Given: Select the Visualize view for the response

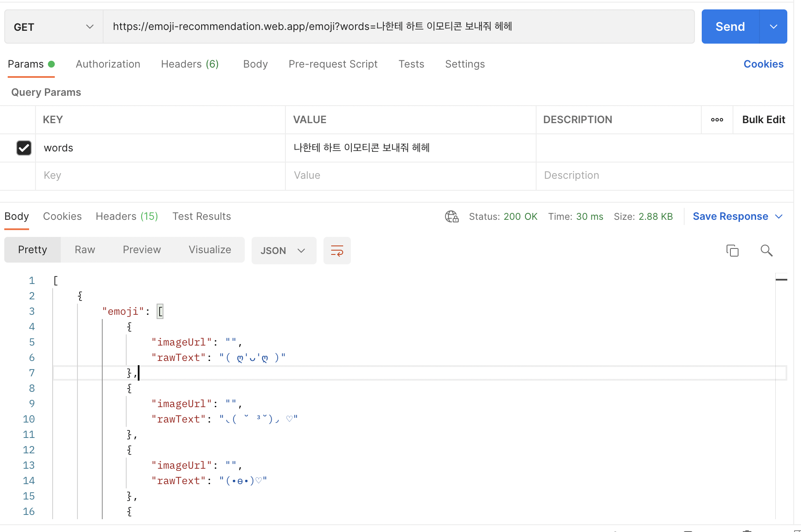Looking at the screenshot, I should (x=209, y=250).
